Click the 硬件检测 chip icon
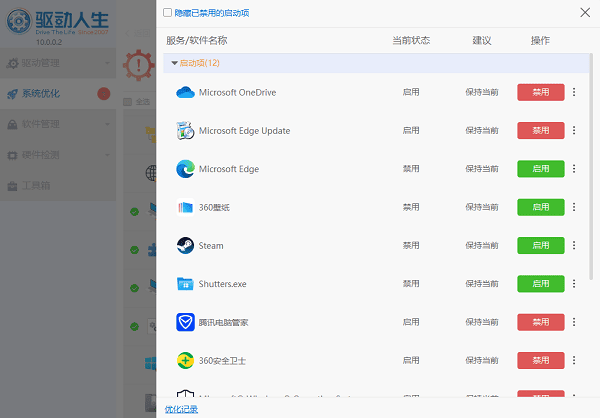 pyautogui.click(x=13, y=155)
